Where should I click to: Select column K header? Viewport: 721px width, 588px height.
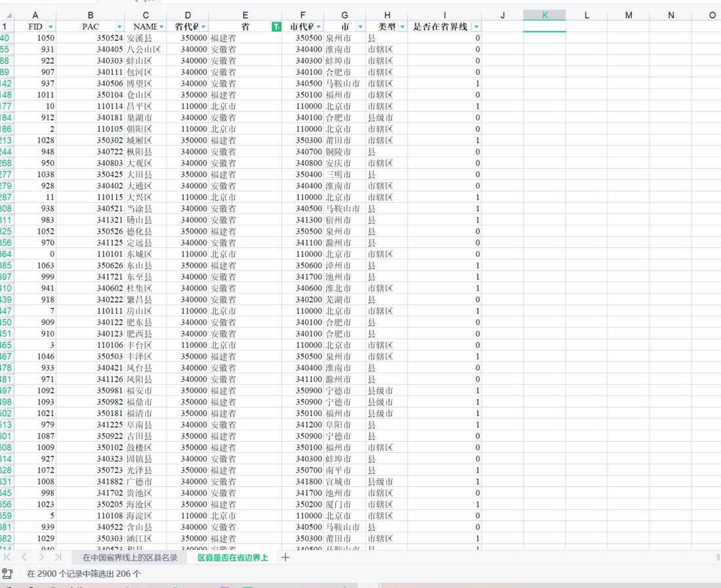[545, 15]
